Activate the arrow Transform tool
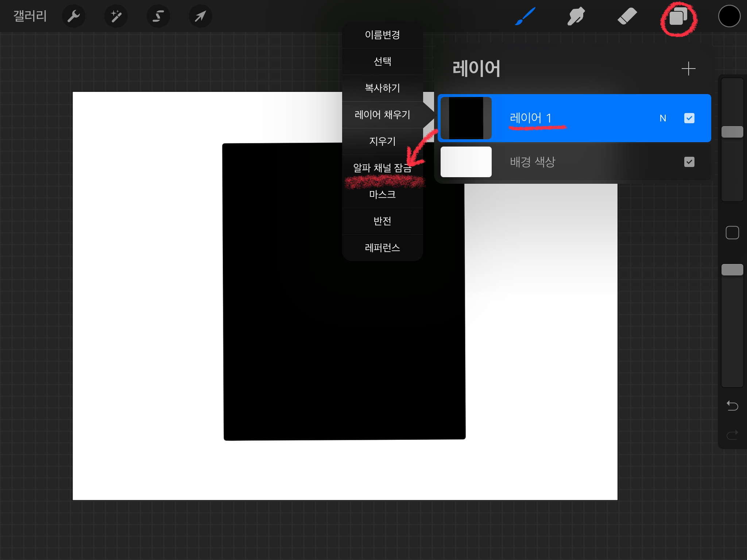The image size is (747, 560). 200,16
